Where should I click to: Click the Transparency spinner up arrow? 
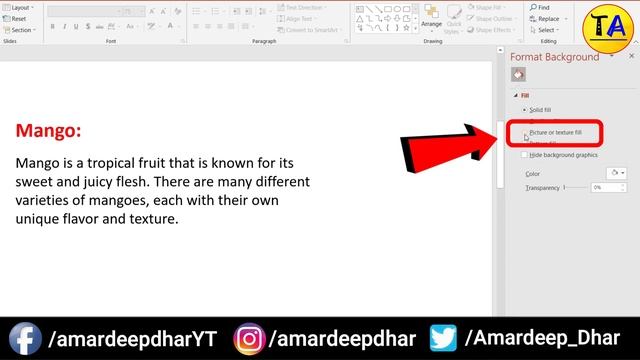623,185
